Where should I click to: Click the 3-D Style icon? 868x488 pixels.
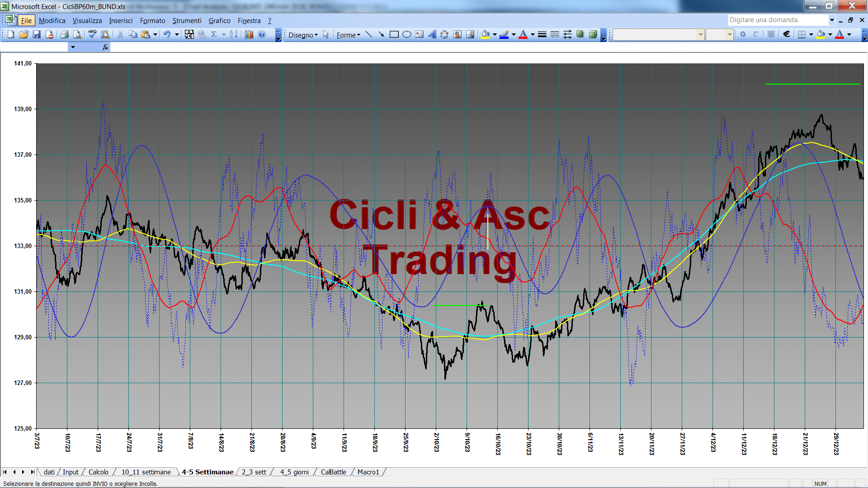[593, 34]
